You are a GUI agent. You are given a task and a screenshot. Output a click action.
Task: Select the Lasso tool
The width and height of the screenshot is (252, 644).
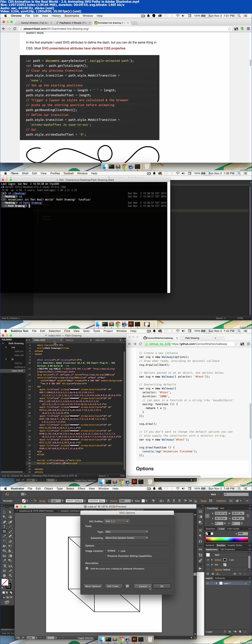click(10, 517)
